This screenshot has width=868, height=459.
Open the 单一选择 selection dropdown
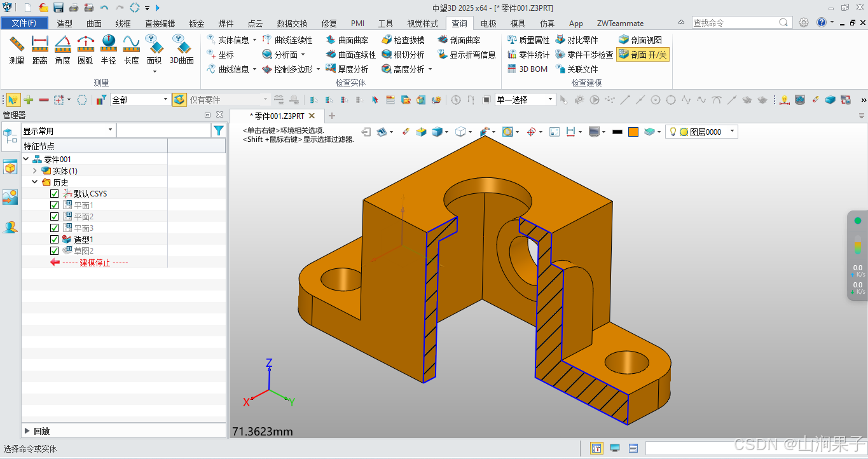pos(551,100)
